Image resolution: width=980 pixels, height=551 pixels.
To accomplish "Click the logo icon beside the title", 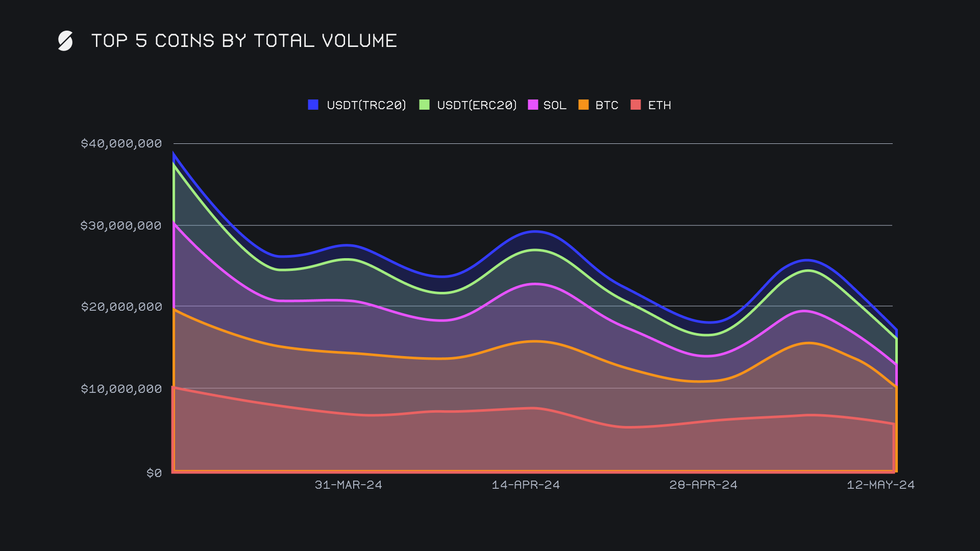I will click(x=65, y=41).
